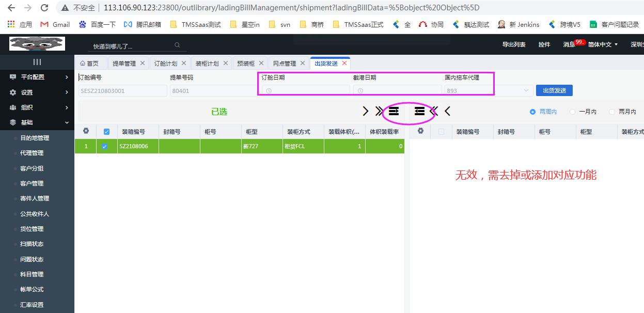
Task: Close the 网点管理 tab
Action: [x=303, y=63]
